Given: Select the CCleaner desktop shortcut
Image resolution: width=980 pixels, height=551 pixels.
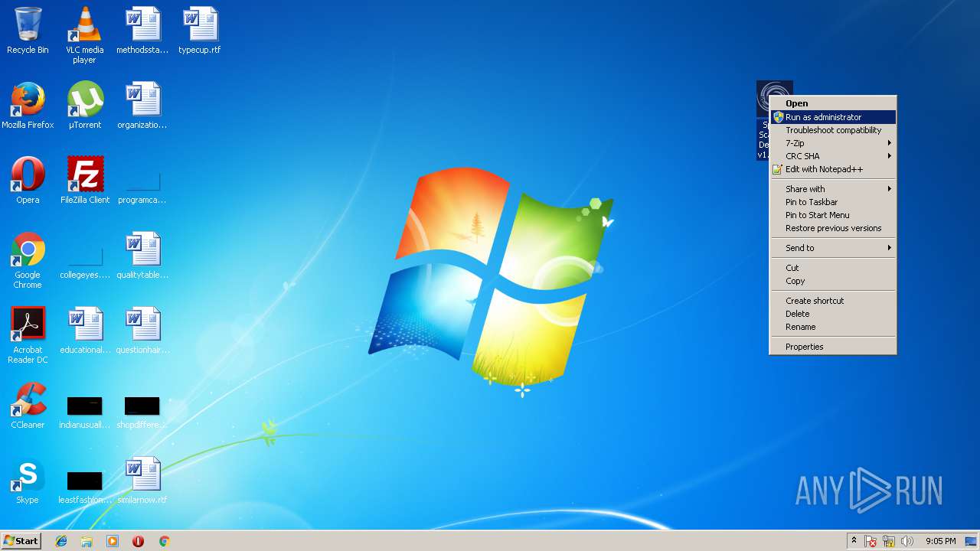Looking at the screenshot, I should tap(28, 406).
